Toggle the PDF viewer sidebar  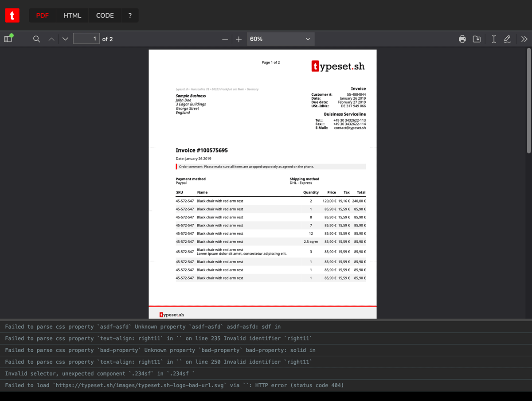(8, 39)
